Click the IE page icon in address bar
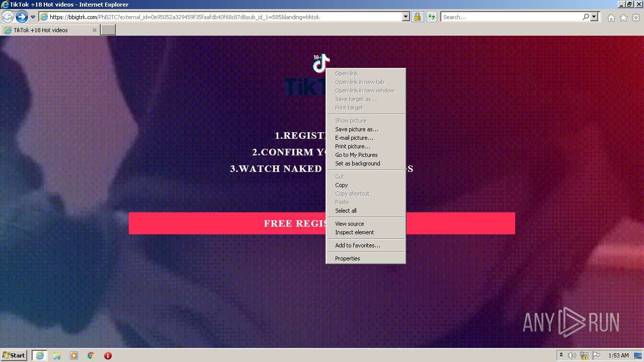The width and height of the screenshot is (644, 362). pyautogui.click(x=44, y=17)
